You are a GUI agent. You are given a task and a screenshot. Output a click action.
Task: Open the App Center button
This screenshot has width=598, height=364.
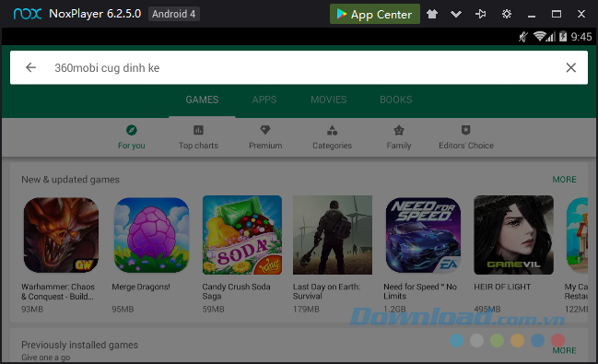pyautogui.click(x=374, y=14)
